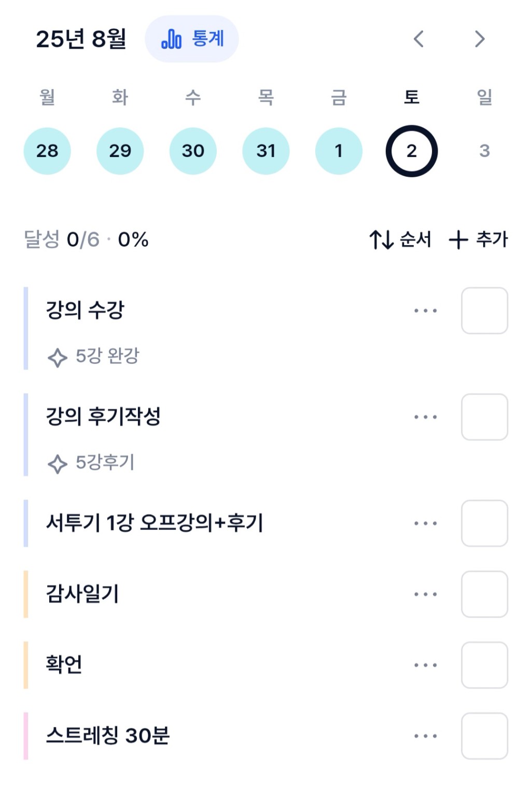Screen dimensions: 532x786
Task: Select date 28 on Monday
Action: (47, 151)
